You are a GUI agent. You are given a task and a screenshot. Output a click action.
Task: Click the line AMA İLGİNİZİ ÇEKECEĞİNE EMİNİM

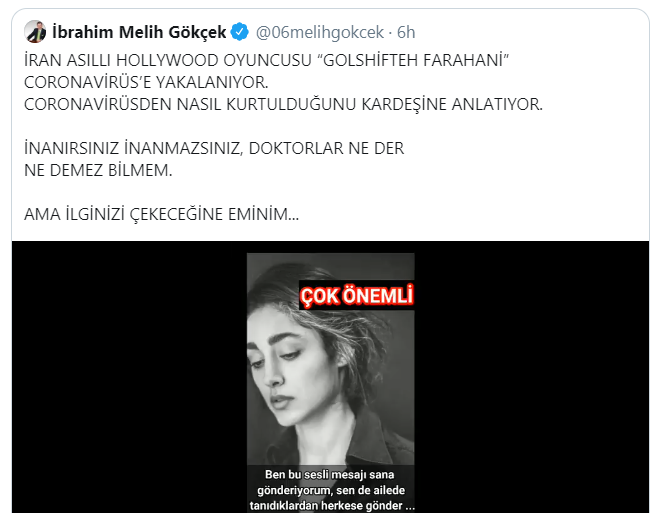tap(162, 214)
